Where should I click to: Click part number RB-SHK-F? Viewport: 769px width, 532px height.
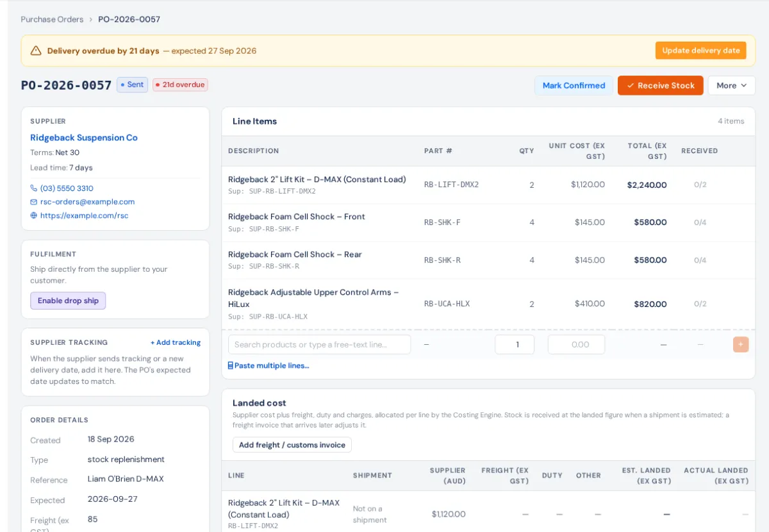click(442, 222)
